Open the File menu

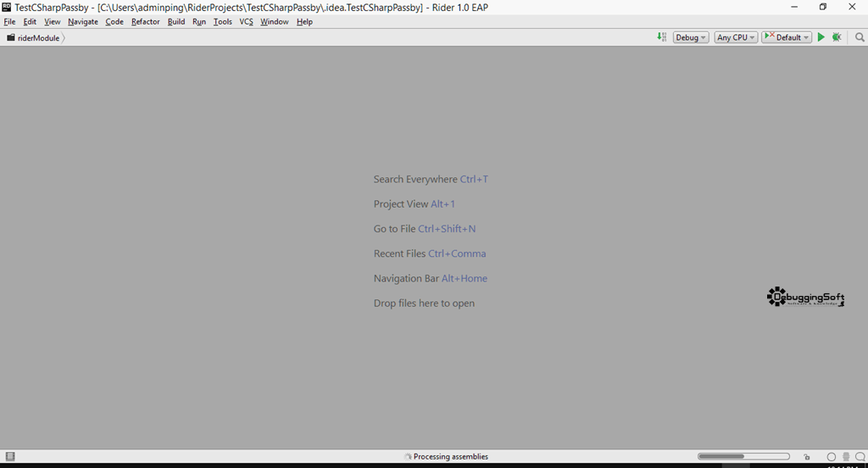[x=9, y=21]
